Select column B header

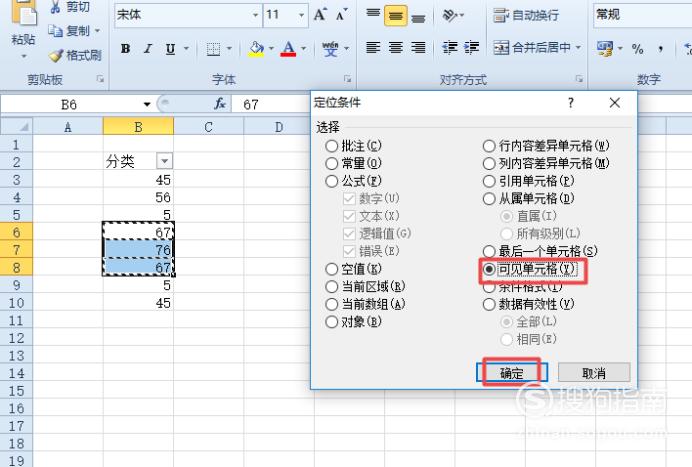click(138, 127)
